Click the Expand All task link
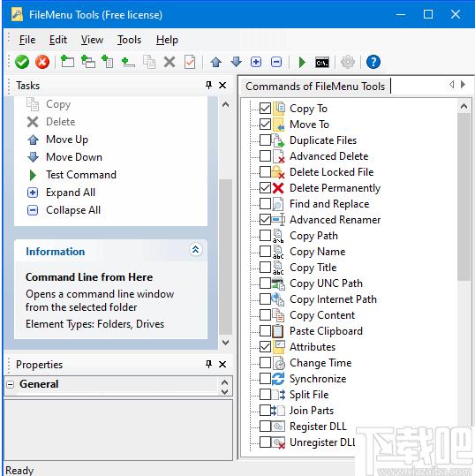The height and width of the screenshot is (476, 475). 71,193
